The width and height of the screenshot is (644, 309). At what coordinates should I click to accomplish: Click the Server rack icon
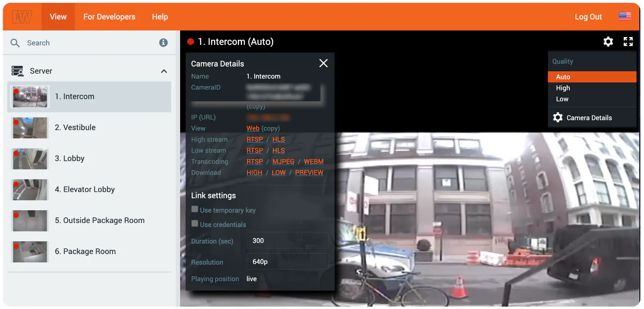(x=18, y=71)
